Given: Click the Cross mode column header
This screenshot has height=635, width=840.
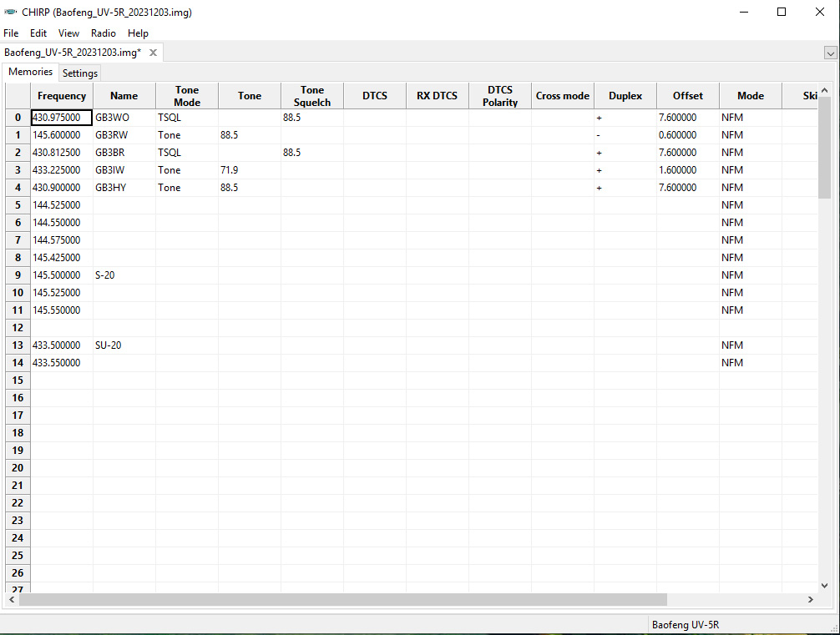Looking at the screenshot, I should 563,96.
